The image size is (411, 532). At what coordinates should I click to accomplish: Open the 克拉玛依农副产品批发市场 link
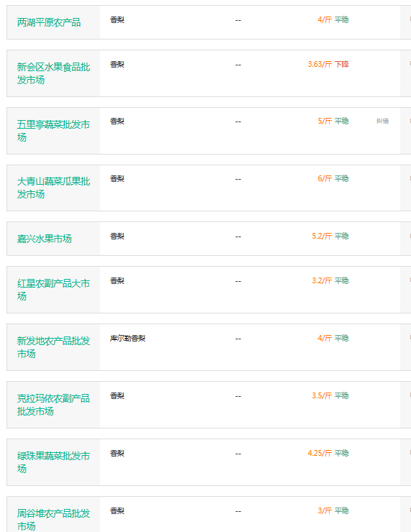coord(53,405)
